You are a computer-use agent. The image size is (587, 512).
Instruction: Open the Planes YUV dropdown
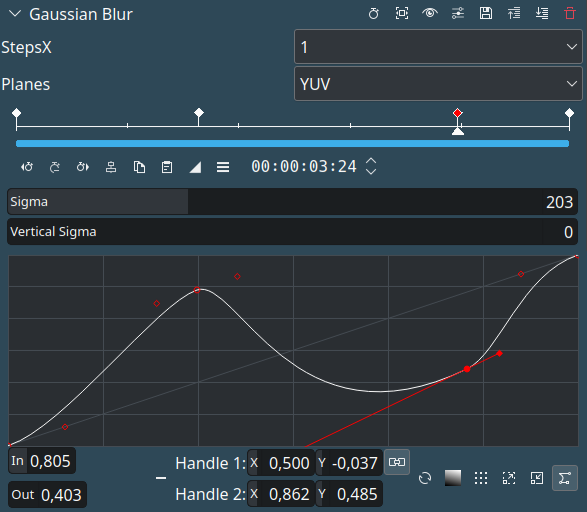(x=438, y=84)
